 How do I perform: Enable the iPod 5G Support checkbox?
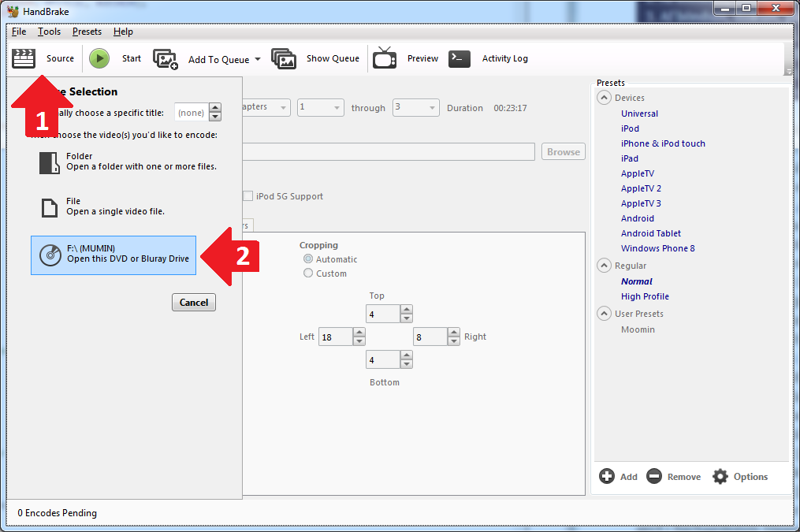(x=248, y=196)
